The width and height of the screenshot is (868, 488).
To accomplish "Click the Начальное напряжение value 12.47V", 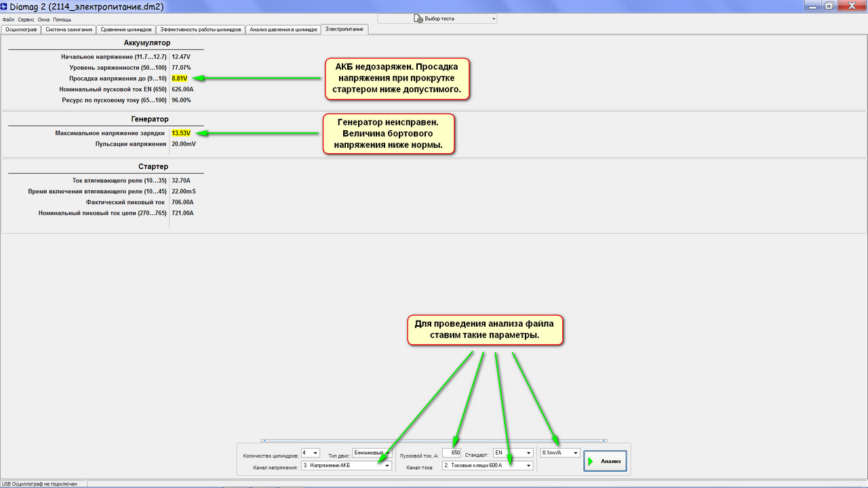I will pos(181,57).
